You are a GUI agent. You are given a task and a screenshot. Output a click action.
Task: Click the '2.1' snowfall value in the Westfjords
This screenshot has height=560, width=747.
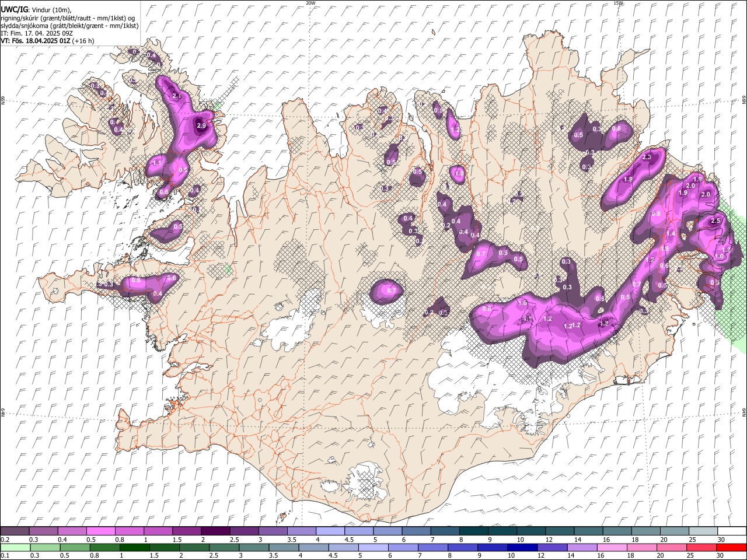point(177,96)
